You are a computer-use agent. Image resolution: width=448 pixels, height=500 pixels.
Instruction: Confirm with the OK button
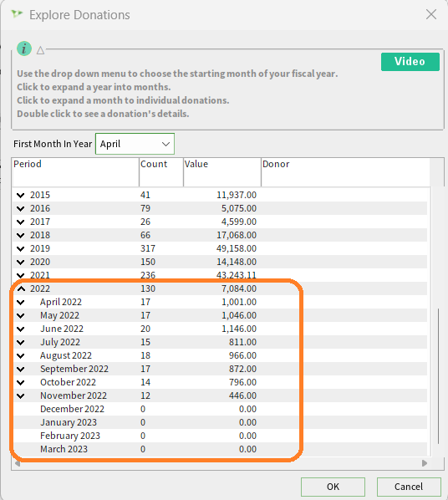tap(333, 487)
